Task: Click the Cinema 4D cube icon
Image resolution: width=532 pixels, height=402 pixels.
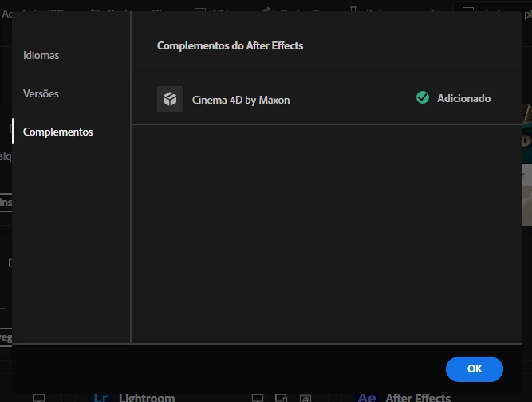Action: click(170, 99)
